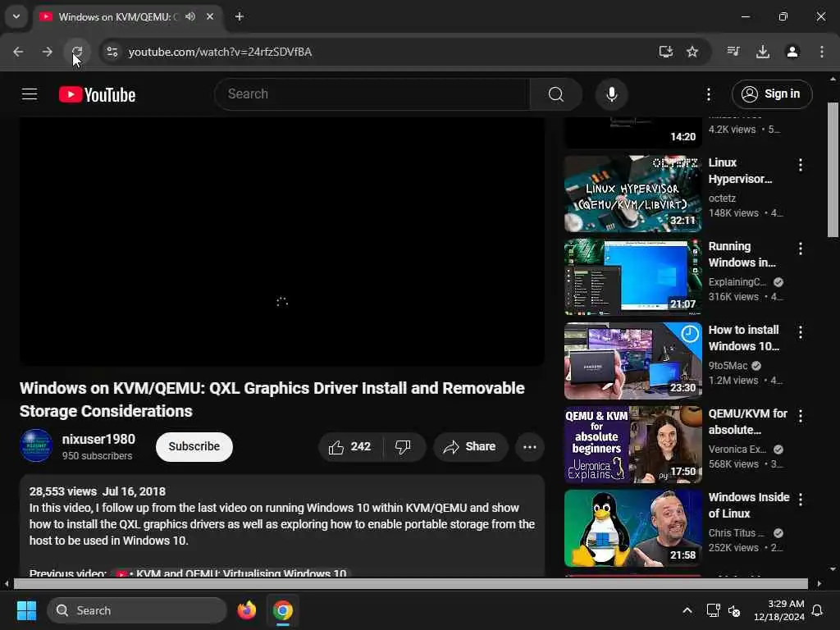Open the Windows Start menu
This screenshot has height=630, width=840.
(x=26, y=610)
